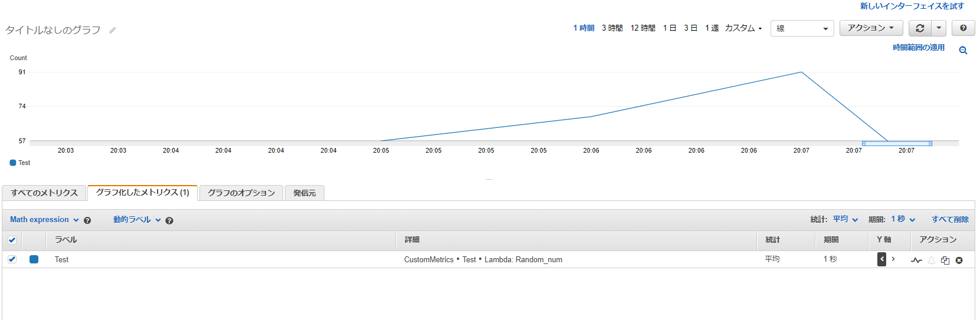Image resolution: width=980 pixels, height=320 pixels.
Task: Click the anomaly detection waveform icon for Test
Action: 916,260
